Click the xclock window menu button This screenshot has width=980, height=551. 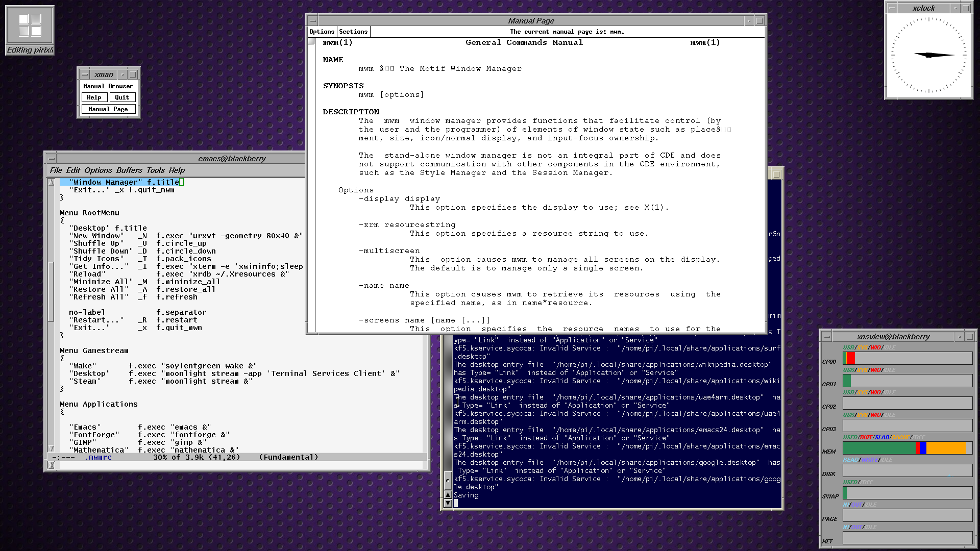892,8
